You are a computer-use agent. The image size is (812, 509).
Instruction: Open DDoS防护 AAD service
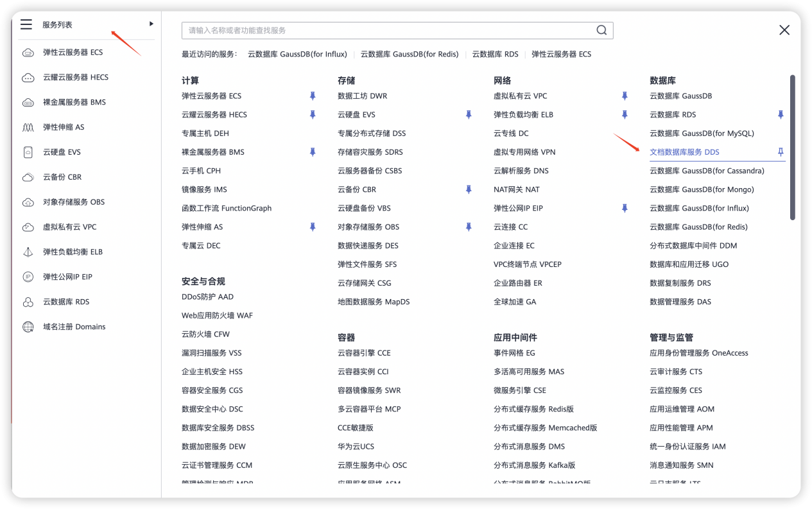point(207,297)
